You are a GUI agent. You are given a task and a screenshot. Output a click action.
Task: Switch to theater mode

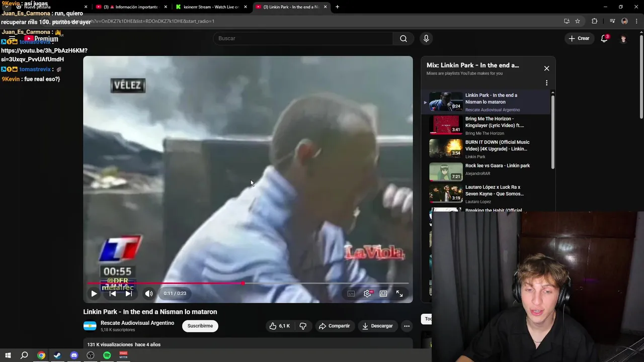pos(383,294)
